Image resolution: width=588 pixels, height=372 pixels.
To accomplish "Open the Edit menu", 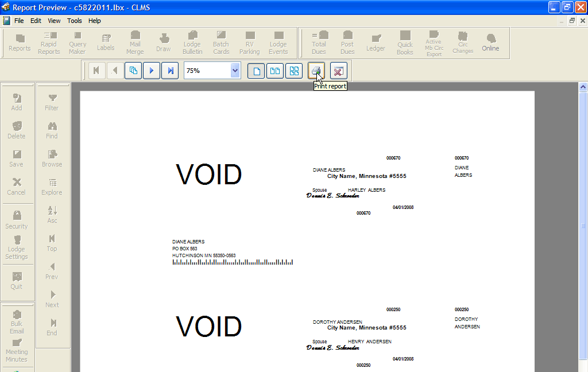I will pyautogui.click(x=36, y=21).
